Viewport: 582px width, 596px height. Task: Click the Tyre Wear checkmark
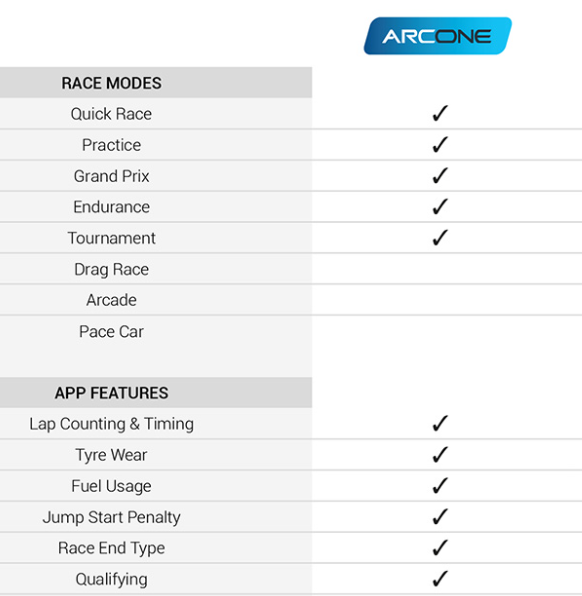click(x=440, y=455)
